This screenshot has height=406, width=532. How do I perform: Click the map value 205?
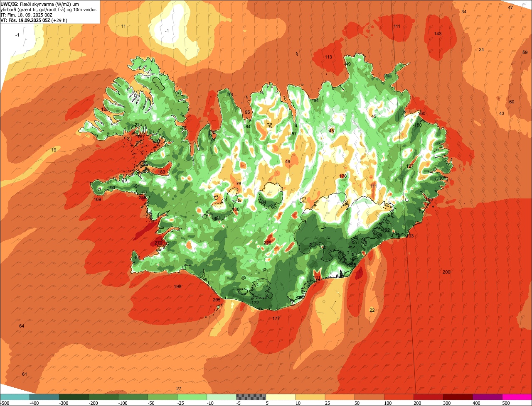217,300
